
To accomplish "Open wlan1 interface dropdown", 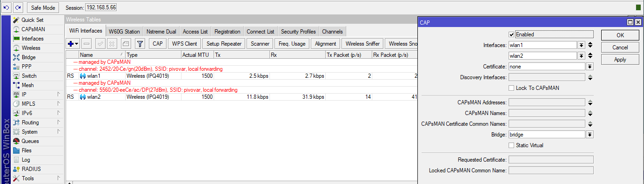I will (x=581, y=45).
